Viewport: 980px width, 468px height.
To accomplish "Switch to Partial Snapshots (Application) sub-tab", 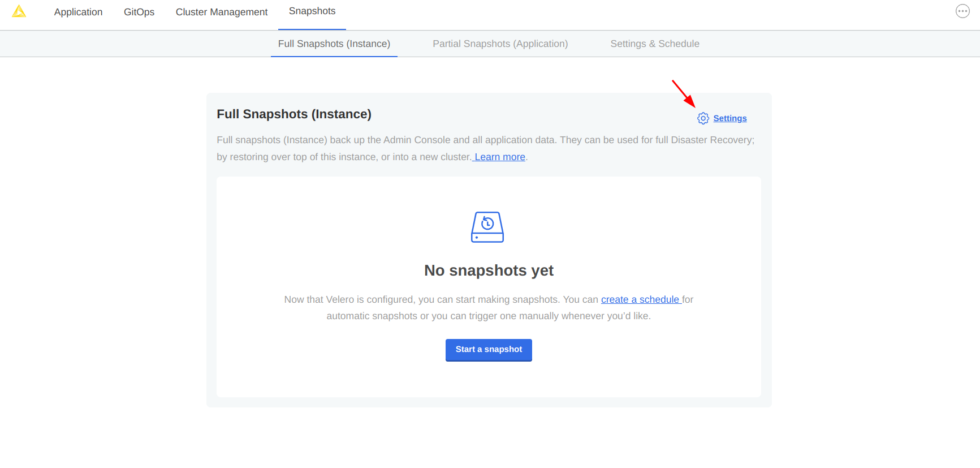I will 500,44.
